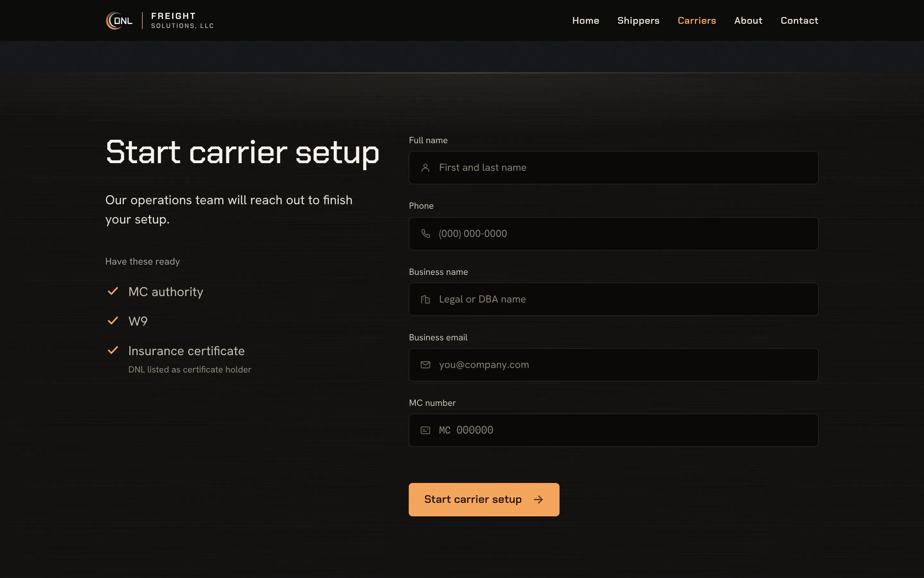This screenshot has width=924, height=578.
Task: Open the About page
Action: (x=749, y=21)
